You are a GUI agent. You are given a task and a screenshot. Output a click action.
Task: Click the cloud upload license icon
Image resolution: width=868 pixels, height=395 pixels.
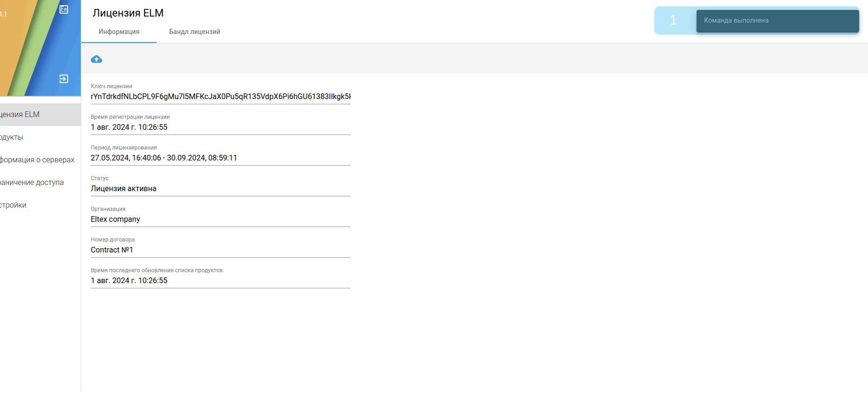(x=96, y=59)
